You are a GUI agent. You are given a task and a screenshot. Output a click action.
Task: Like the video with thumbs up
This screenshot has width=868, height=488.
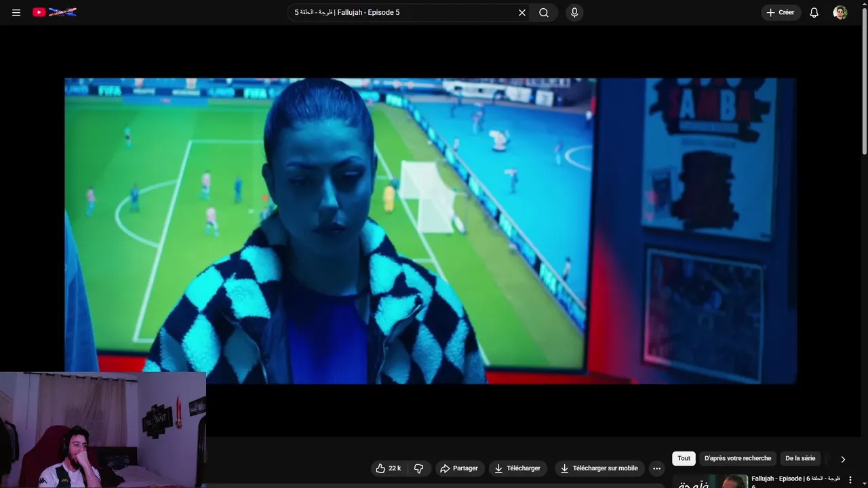[388, 468]
